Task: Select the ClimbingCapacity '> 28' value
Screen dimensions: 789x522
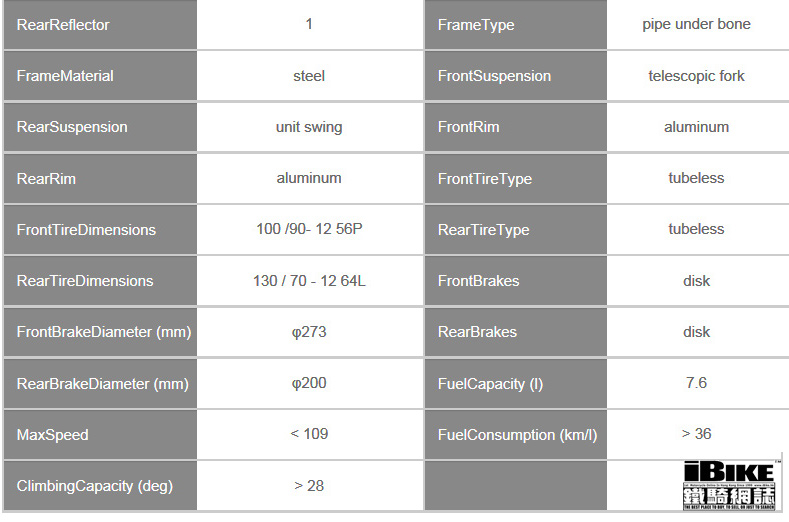Action: click(x=309, y=486)
